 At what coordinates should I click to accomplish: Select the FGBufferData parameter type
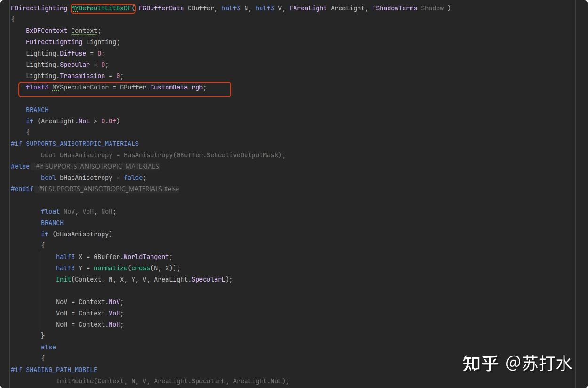pos(161,8)
